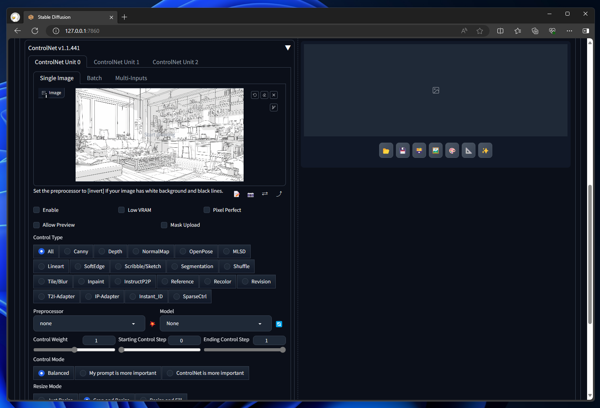Image resolution: width=600 pixels, height=408 pixels.
Task: Choose 'ControlNet is more important' mode
Action: 205,373
